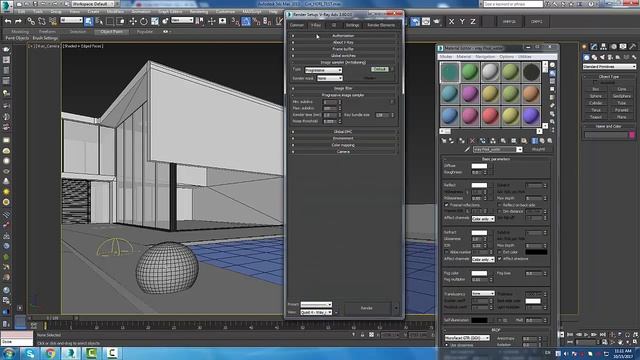The height and width of the screenshot is (360, 640).
Task: Click Get Material icon in Material Editor
Action: (x=444, y=140)
